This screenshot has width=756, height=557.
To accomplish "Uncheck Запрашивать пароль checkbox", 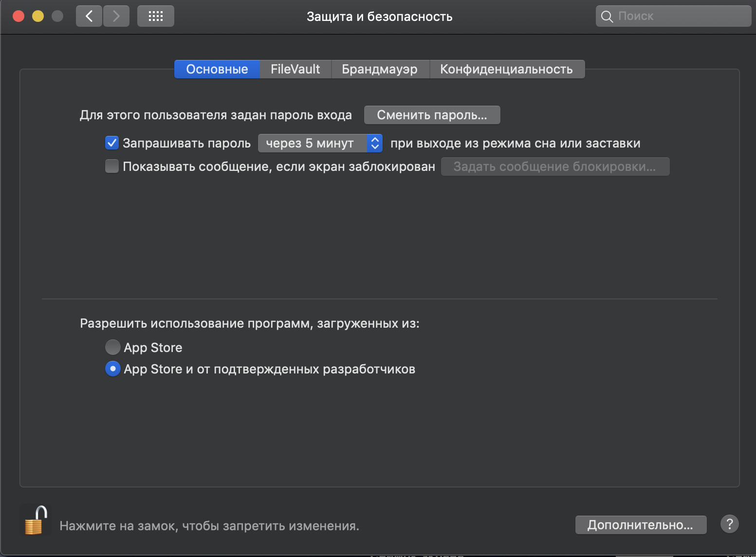I will coord(111,143).
